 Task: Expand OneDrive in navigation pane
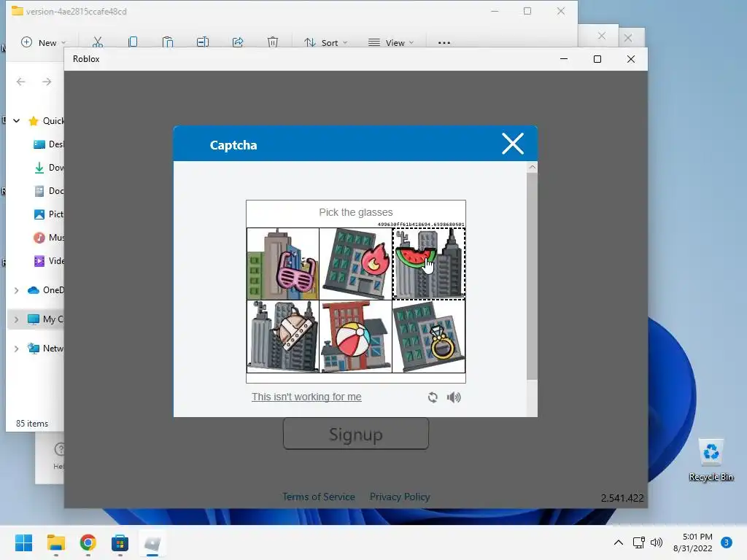click(17, 290)
